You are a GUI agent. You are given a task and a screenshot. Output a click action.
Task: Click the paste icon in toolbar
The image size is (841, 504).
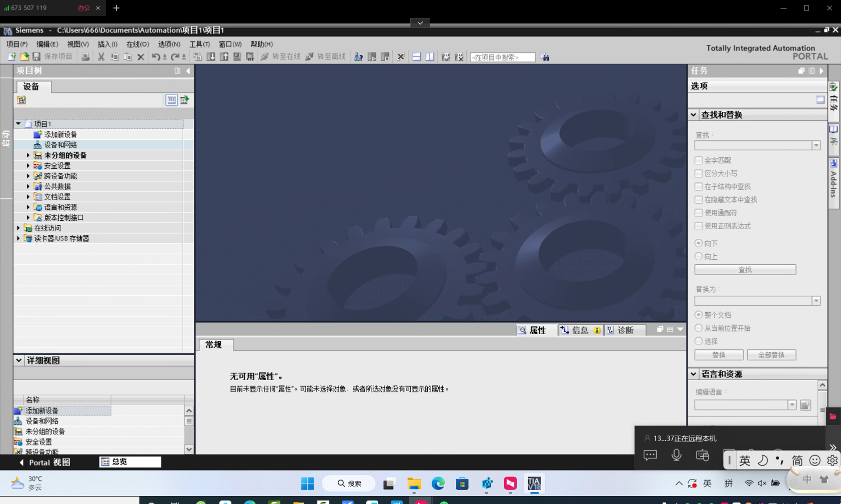click(x=127, y=57)
